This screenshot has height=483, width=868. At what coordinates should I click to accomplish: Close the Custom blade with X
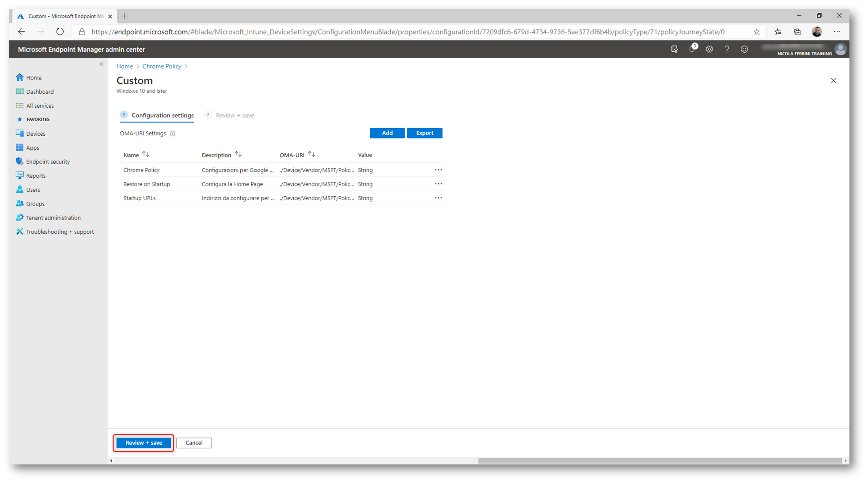pos(834,80)
